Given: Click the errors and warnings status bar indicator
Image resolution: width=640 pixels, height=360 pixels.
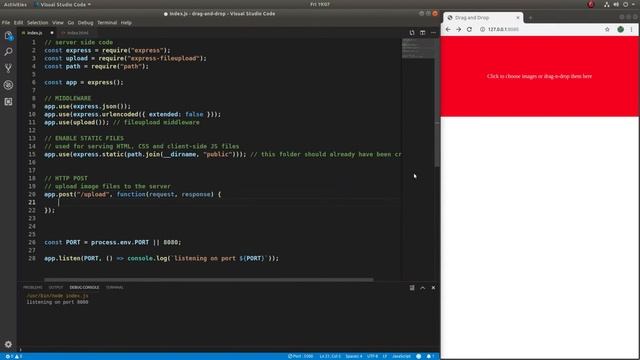Looking at the screenshot, I should 13,356.
